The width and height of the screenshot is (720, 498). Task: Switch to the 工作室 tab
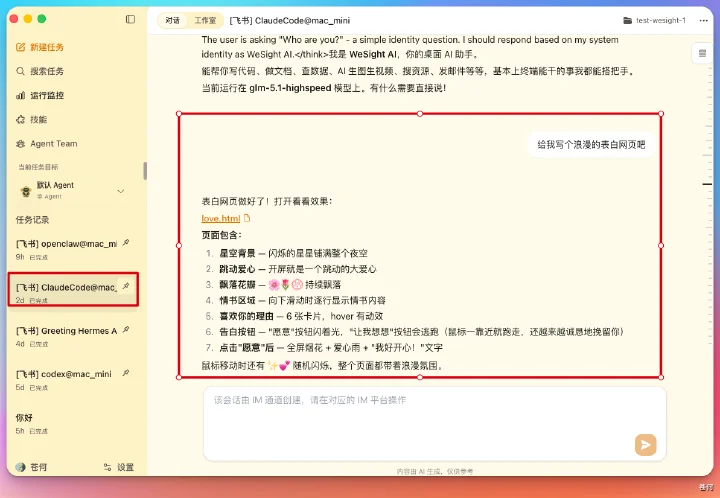tap(205, 21)
